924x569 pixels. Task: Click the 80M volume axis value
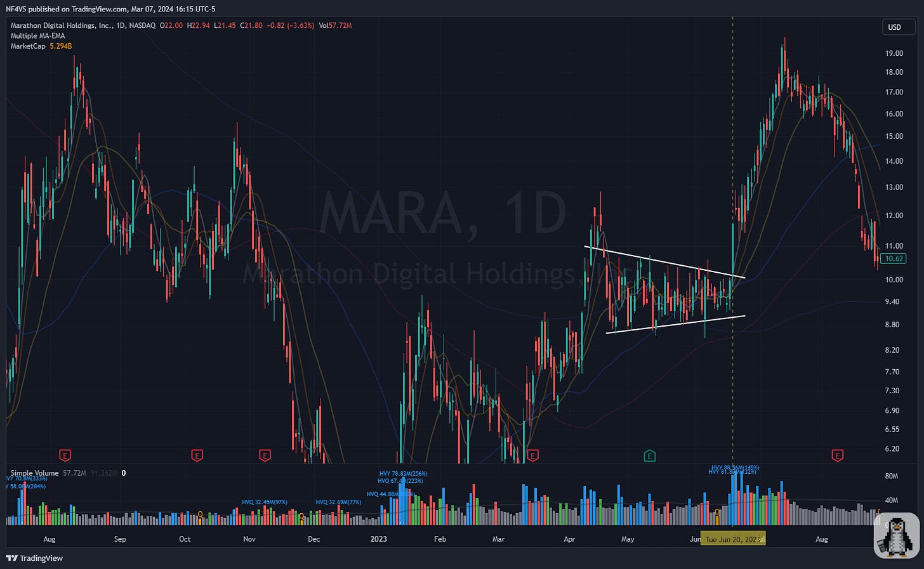[x=892, y=476]
